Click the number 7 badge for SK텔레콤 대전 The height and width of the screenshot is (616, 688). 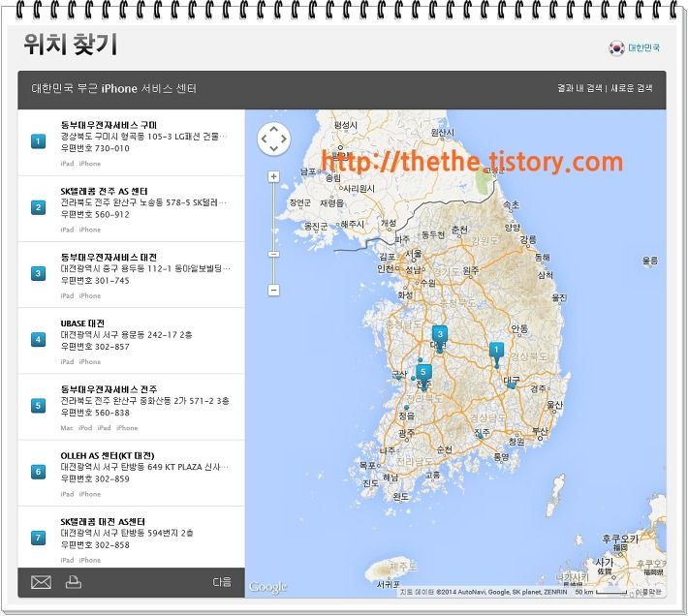(x=38, y=538)
